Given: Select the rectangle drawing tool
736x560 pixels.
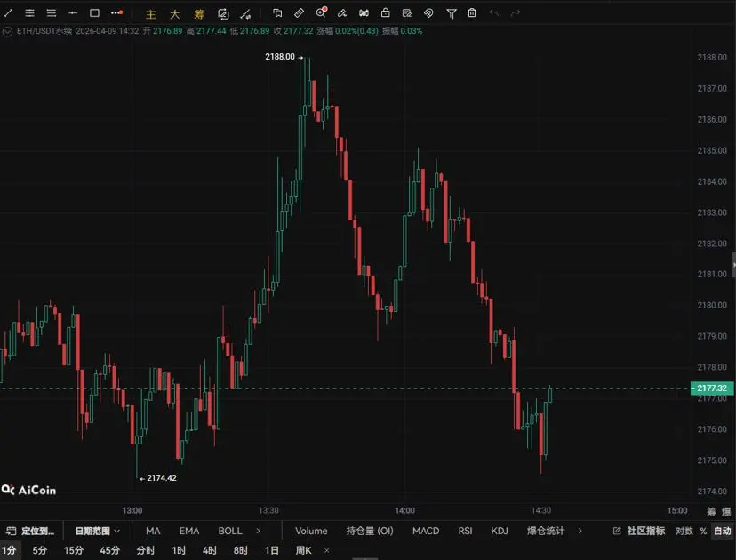Looking at the screenshot, I should pyautogui.click(x=94, y=13).
